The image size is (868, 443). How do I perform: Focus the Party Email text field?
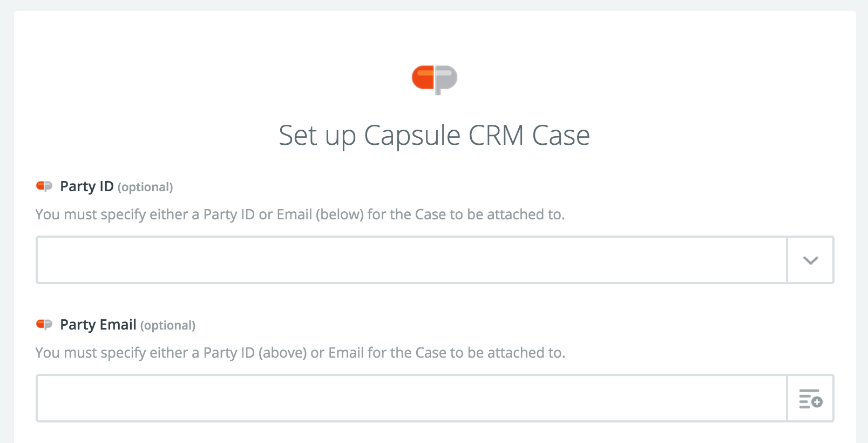click(411, 398)
